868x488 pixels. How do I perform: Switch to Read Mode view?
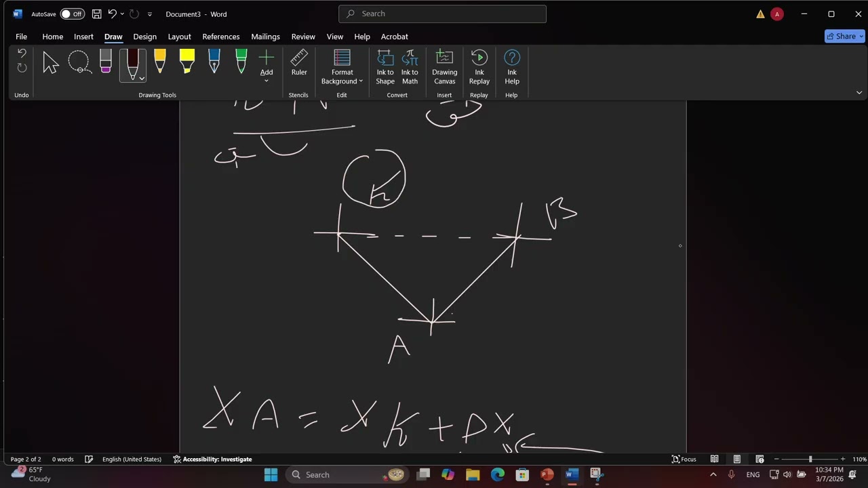pyautogui.click(x=714, y=459)
